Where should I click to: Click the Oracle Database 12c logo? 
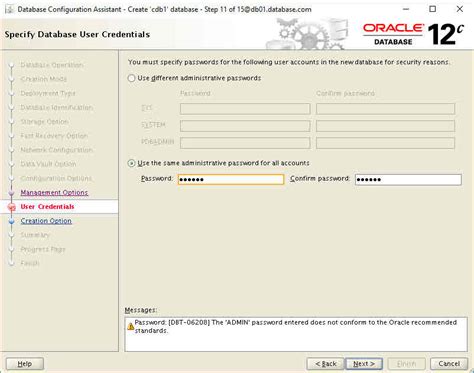(x=413, y=34)
